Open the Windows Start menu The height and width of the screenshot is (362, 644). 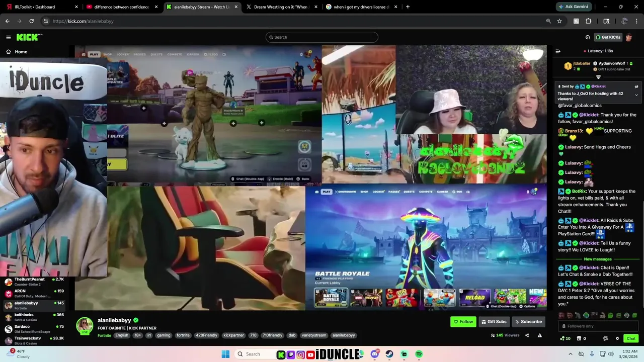[x=225, y=354]
